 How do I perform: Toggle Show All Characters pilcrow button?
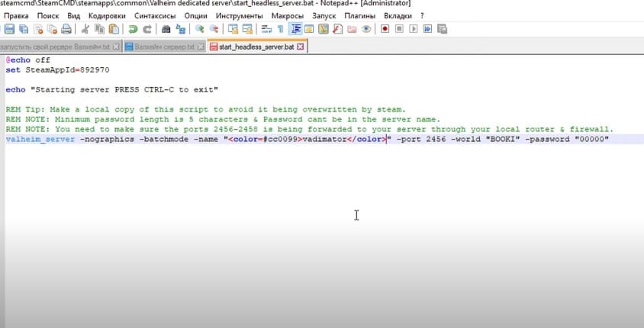pyautogui.click(x=279, y=30)
